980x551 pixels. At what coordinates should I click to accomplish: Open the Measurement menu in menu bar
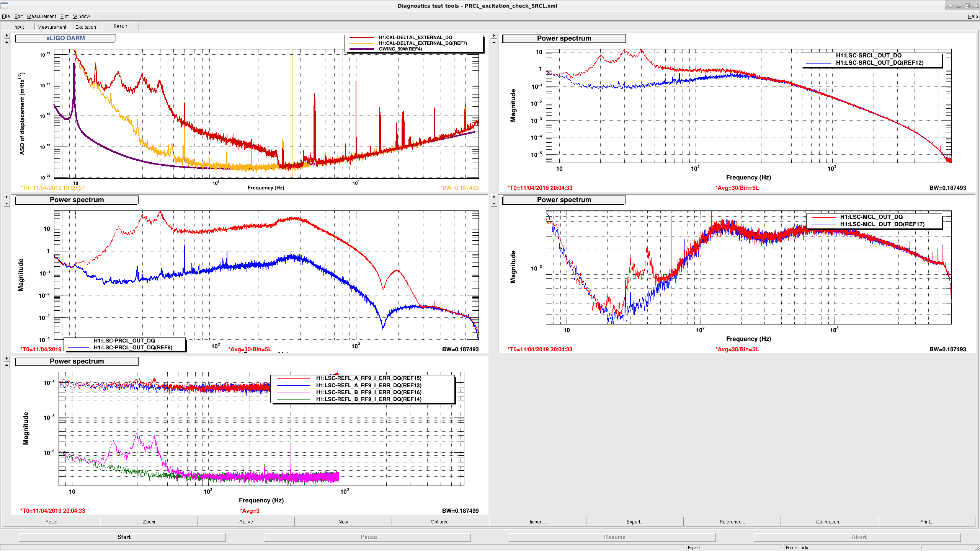(41, 16)
